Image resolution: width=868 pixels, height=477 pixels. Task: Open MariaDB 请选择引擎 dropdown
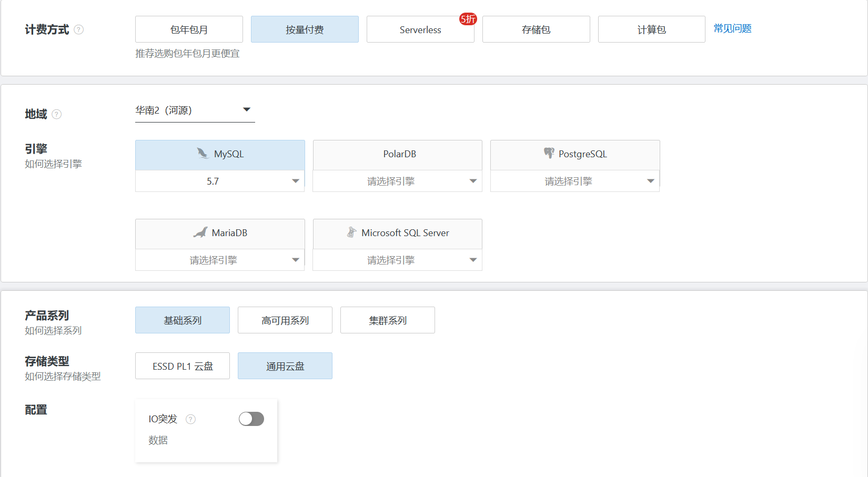pyautogui.click(x=220, y=260)
